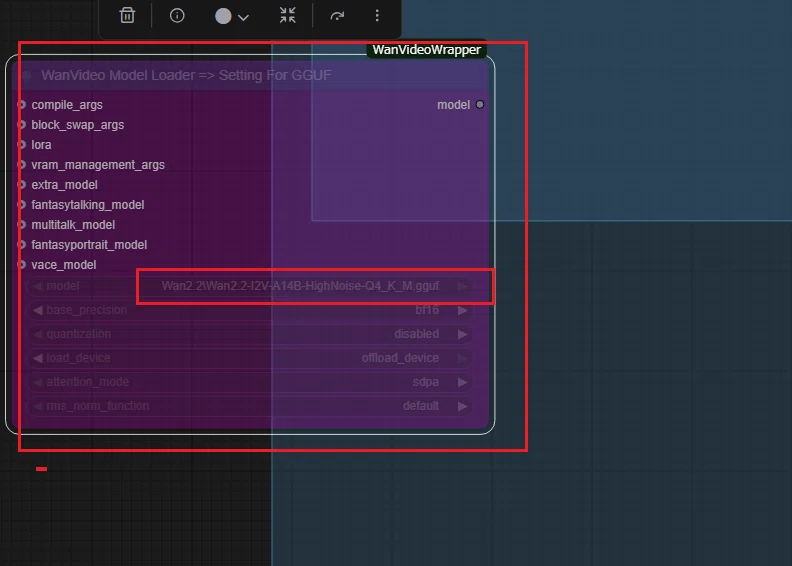The height and width of the screenshot is (566, 792).
Task: Advance rms_norm_function with right arrow
Action: point(462,406)
